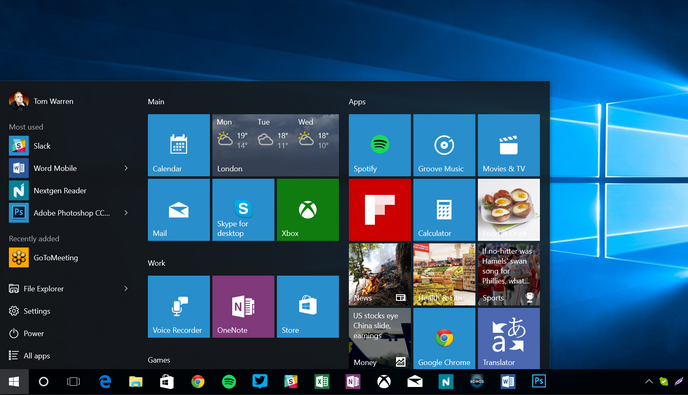Click the Games group heading
This screenshot has width=688, height=395.
point(159,360)
